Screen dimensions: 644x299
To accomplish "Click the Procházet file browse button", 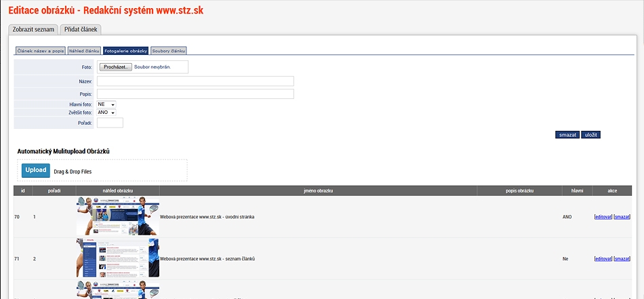I will pos(116,67).
